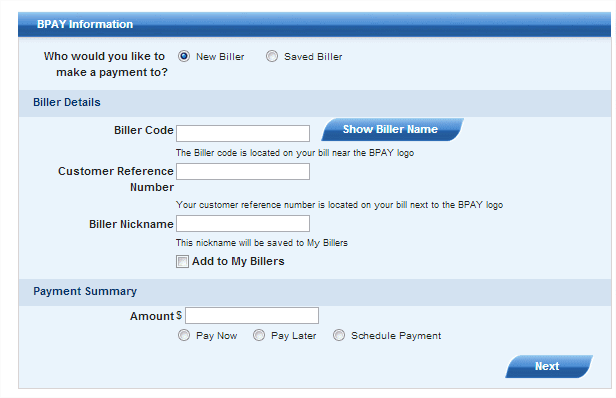Click the Amount input field
616x398 pixels.
click(252, 315)
